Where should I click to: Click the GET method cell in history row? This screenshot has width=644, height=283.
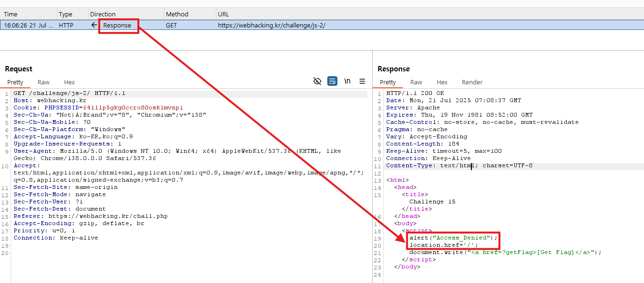coord(172,25)
